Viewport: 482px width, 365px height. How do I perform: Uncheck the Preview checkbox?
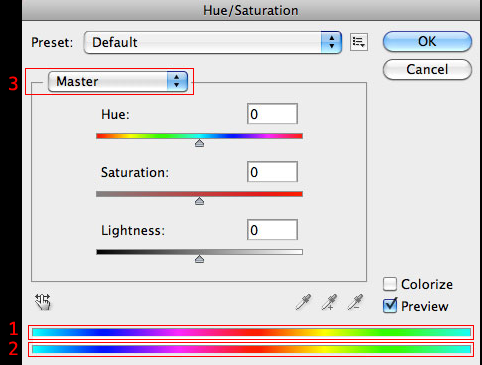[390, 306]
